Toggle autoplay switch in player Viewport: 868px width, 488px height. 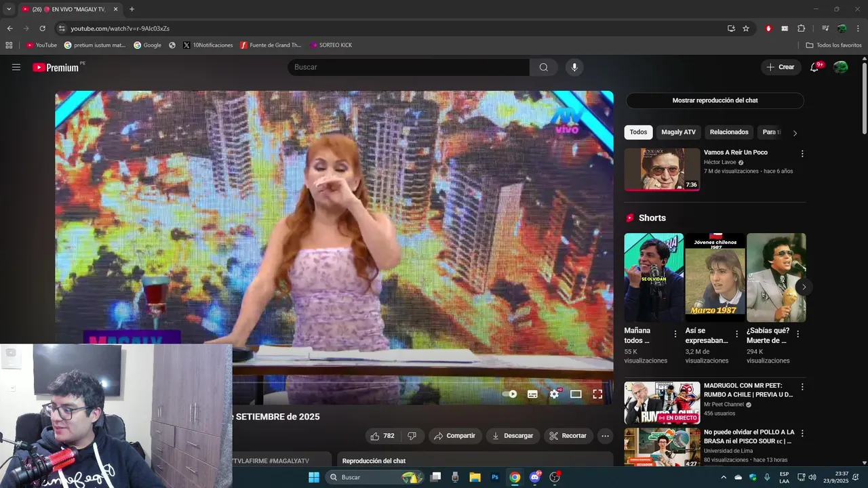[510, 394]
